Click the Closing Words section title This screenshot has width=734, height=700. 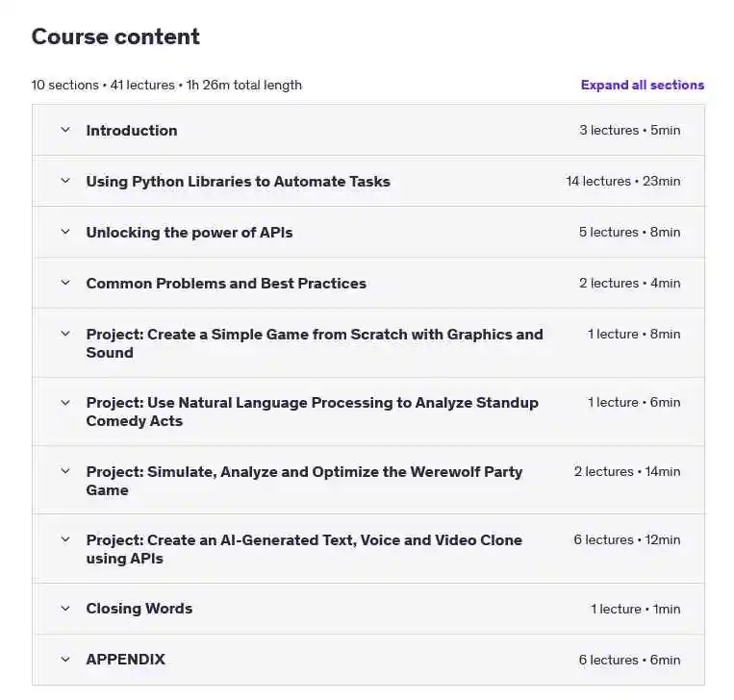139,609
